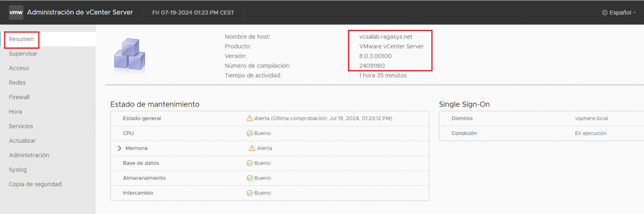Expand the Memoria row chevron

click(119, 148)
